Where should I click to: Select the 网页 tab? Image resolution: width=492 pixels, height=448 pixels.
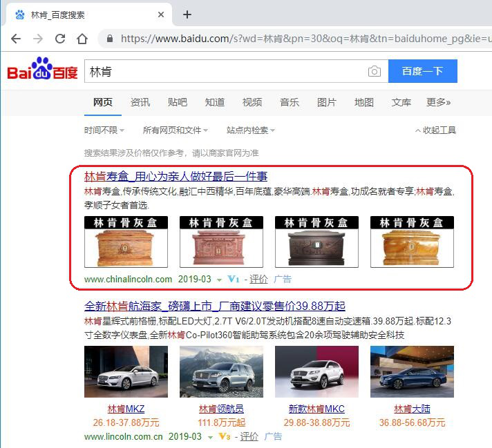click(x=102, y=102)
